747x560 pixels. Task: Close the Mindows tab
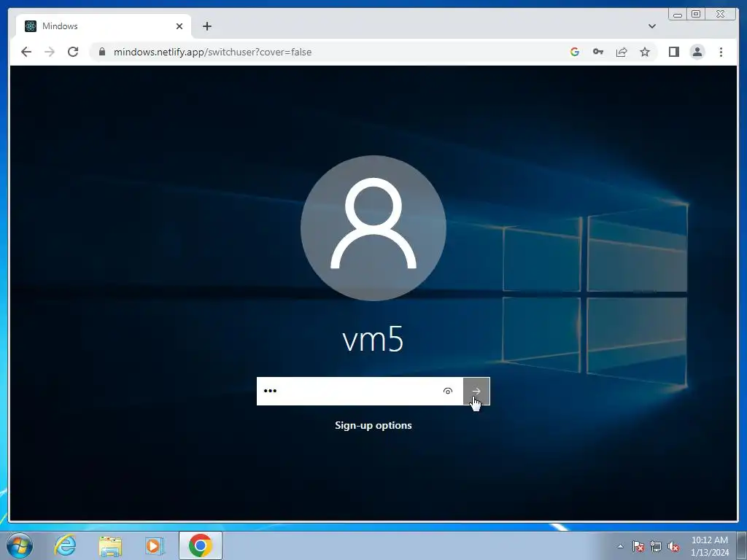point(179,26)
